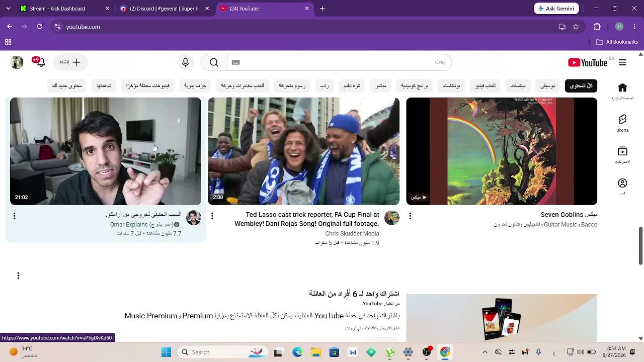Open the YouTube guide hamburger menu

[x=622, y=62]
